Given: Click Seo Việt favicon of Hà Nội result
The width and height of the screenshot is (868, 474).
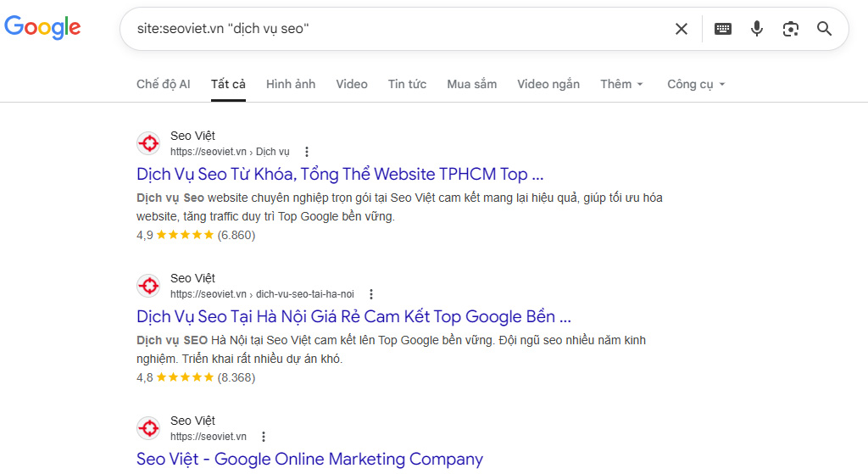Looking at the screenshot, I should tap(148, 286).
